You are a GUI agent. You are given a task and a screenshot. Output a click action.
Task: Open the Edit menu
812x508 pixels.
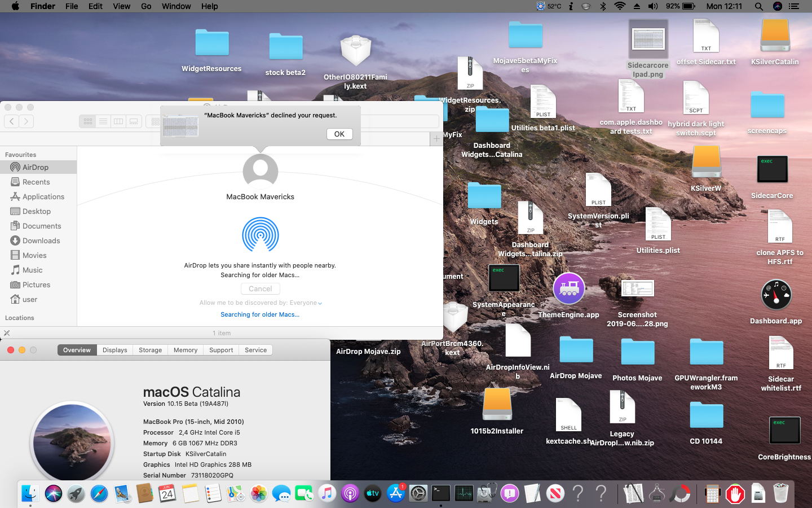pyautogui.click(x=95, y=6)
